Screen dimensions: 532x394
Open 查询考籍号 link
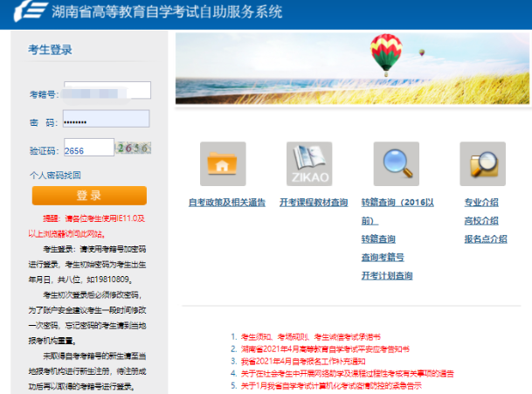(383, 258)
